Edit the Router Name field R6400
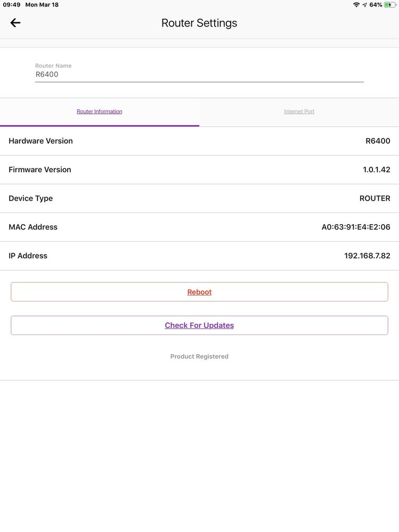This screenshot has width=399, height=532. click(199, 75)
